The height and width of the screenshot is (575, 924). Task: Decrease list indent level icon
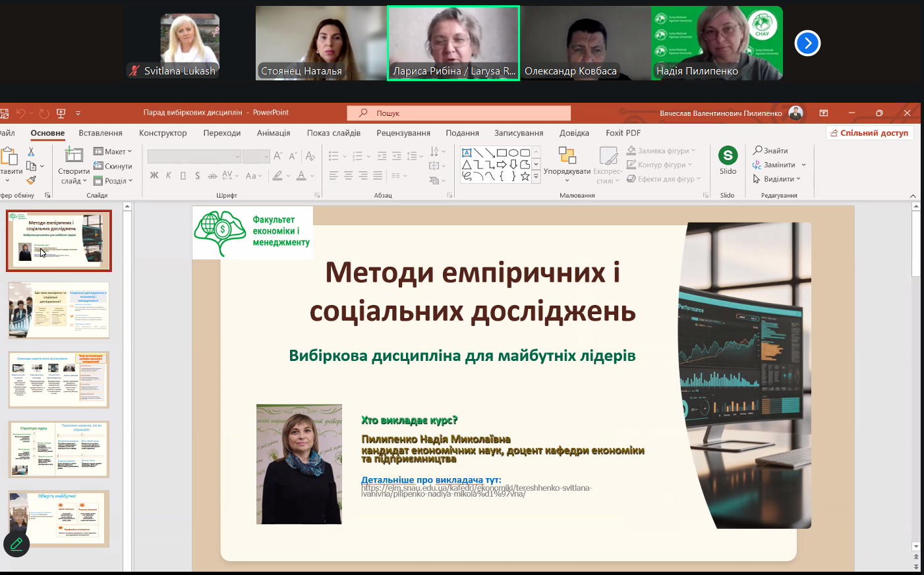pos(382,156)
